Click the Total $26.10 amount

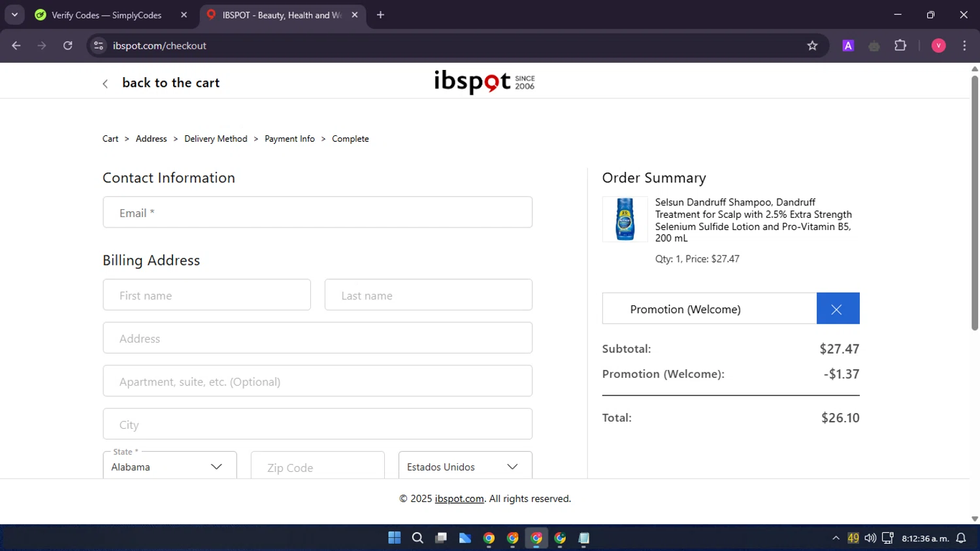pyautogui.click(x=840, y=418)
